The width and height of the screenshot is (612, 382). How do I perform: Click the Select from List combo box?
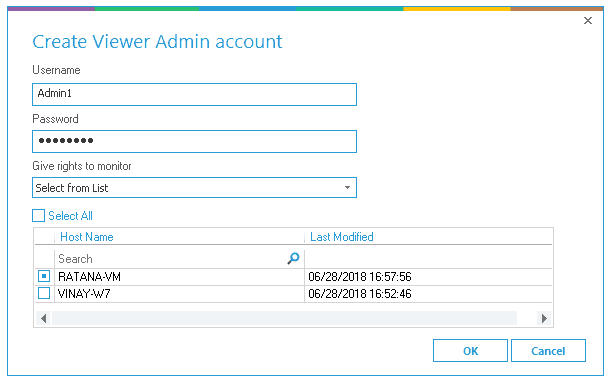click(x=194, y=188)
